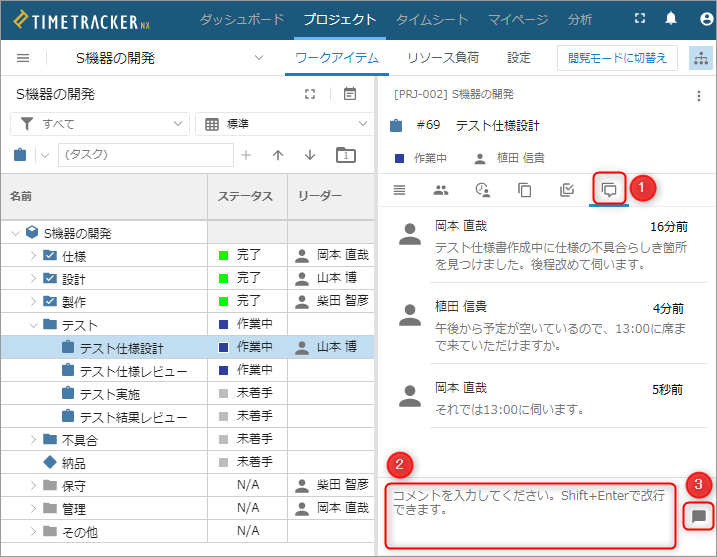
Task: Expand the 保守 folder
Action: pos(33,486)
